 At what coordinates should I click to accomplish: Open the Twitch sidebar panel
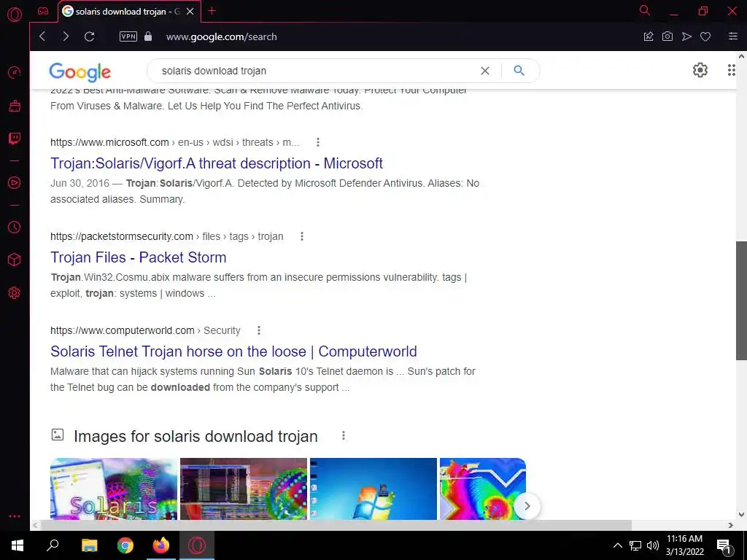tap(15, 139)
